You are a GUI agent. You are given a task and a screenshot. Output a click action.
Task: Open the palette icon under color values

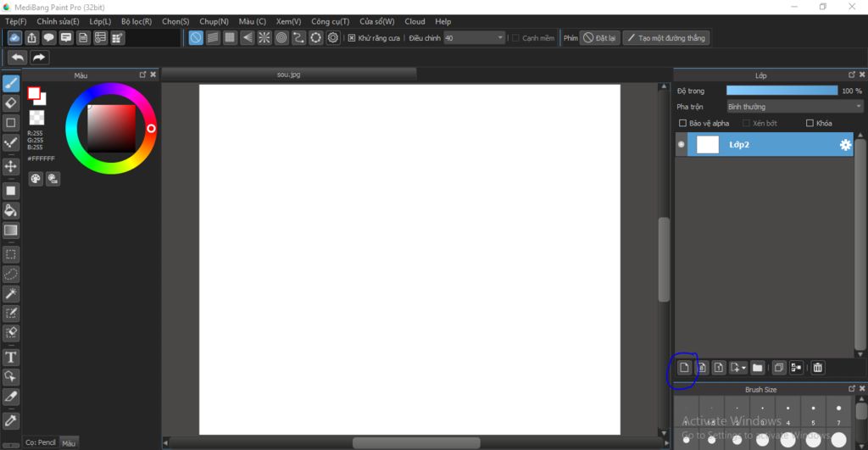(x=36, y=178)
